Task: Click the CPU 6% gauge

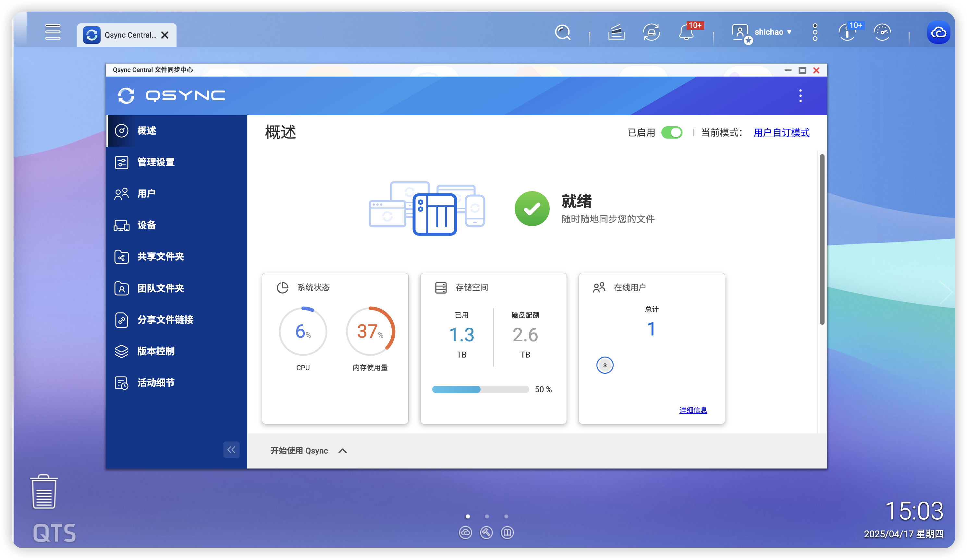Action: pyautogui.click(x=303, y=331)
